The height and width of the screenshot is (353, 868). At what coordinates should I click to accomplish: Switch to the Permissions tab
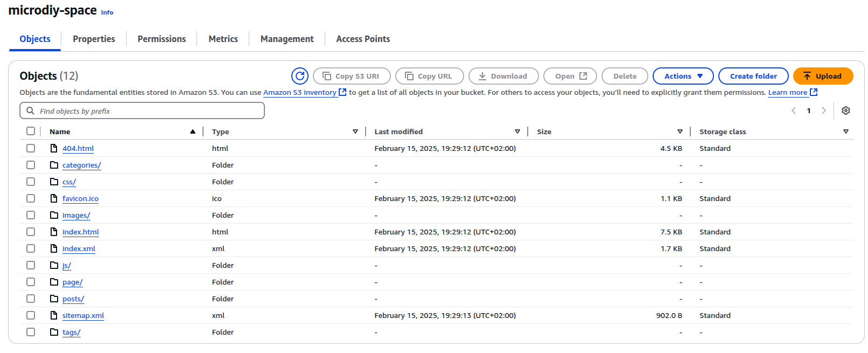[162, 39]
